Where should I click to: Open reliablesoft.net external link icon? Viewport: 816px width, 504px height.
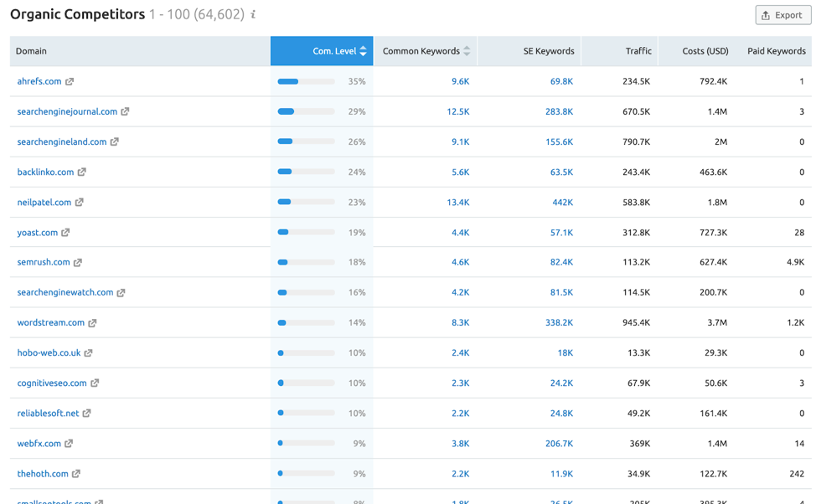pos(87,413)
